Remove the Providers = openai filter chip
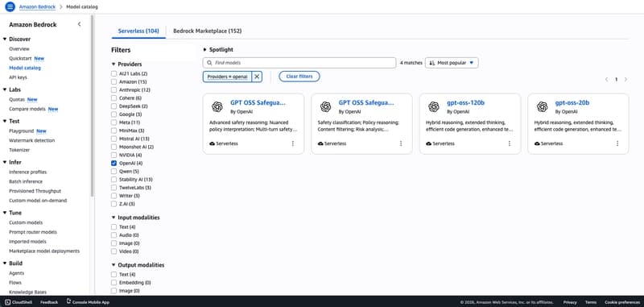Screen dimensions: 644x307 [257, 77]
